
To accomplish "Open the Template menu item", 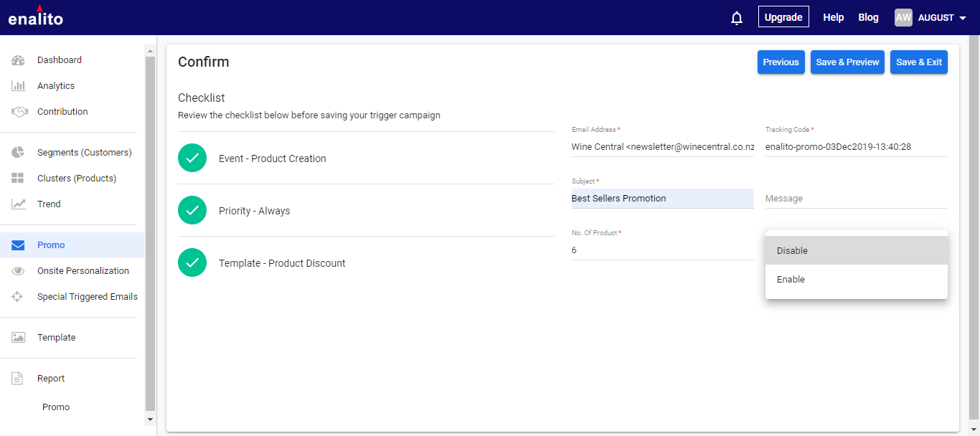I will (56, 338).
